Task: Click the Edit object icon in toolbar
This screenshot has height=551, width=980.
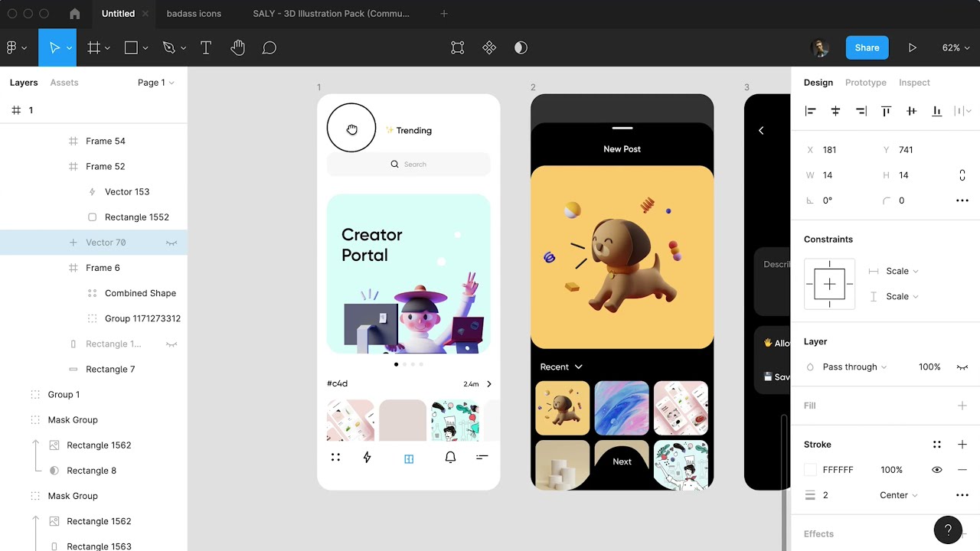Action: tap(458, 47)
